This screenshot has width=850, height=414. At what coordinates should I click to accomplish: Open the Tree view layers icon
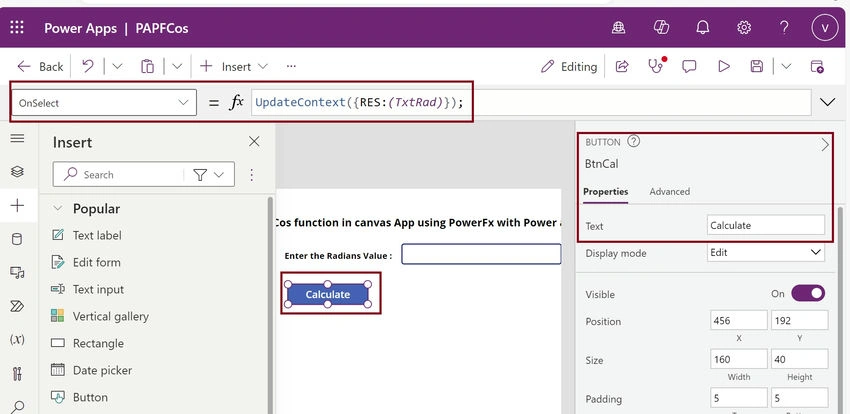[17, 171]
